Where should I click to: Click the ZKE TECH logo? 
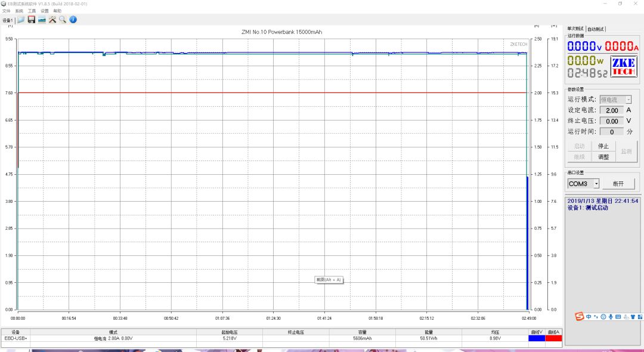[x=624, y=67]
